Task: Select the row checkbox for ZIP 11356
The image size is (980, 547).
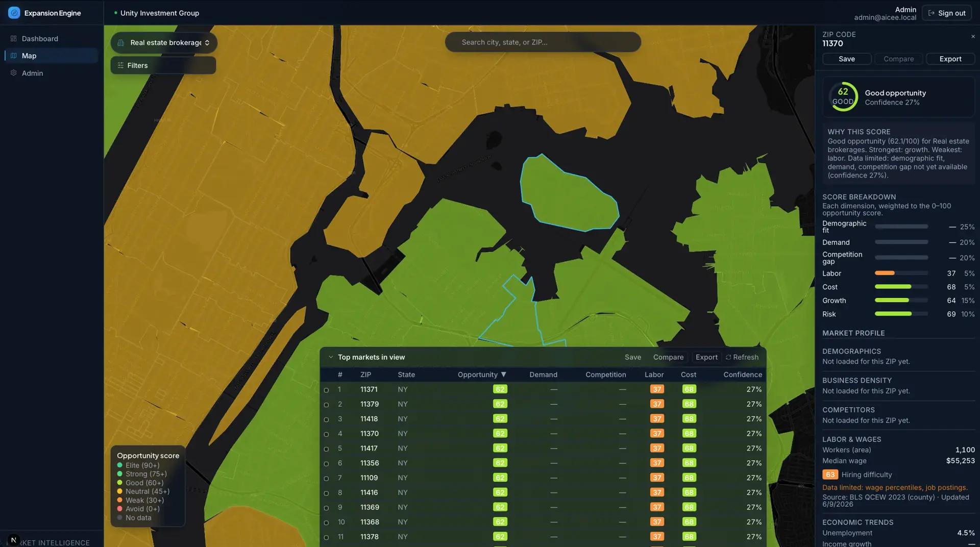Action: point(326,464)
